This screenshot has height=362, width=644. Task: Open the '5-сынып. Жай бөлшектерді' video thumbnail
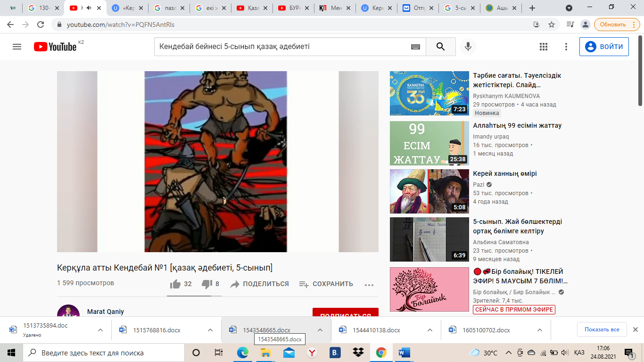pyautogui.click(x=429, y=239)
